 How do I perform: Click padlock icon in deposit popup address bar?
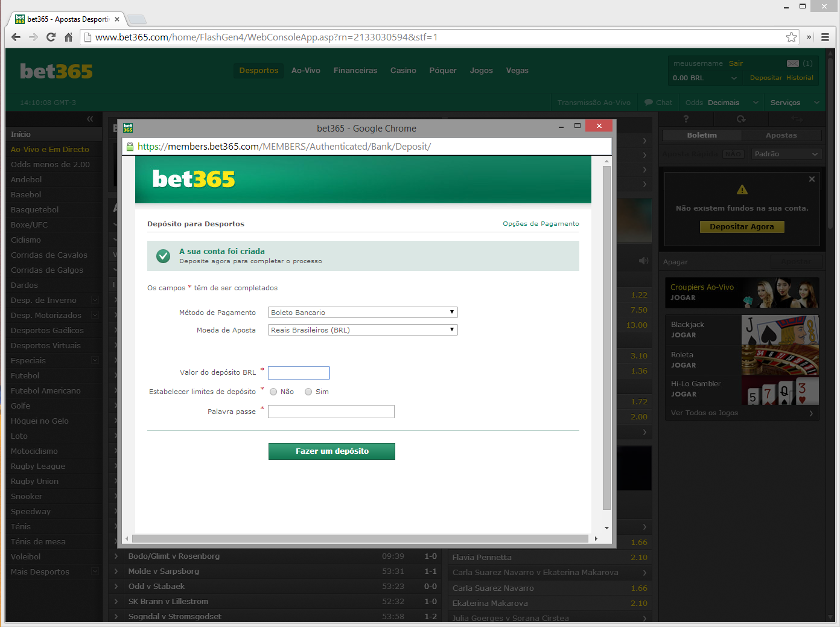(129, 146)
